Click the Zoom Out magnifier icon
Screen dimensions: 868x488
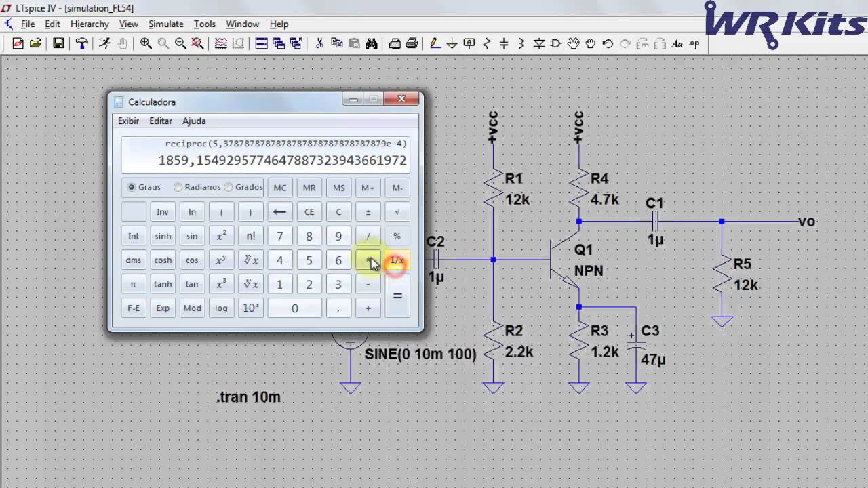pyautogui.click(x=180, y=43)
